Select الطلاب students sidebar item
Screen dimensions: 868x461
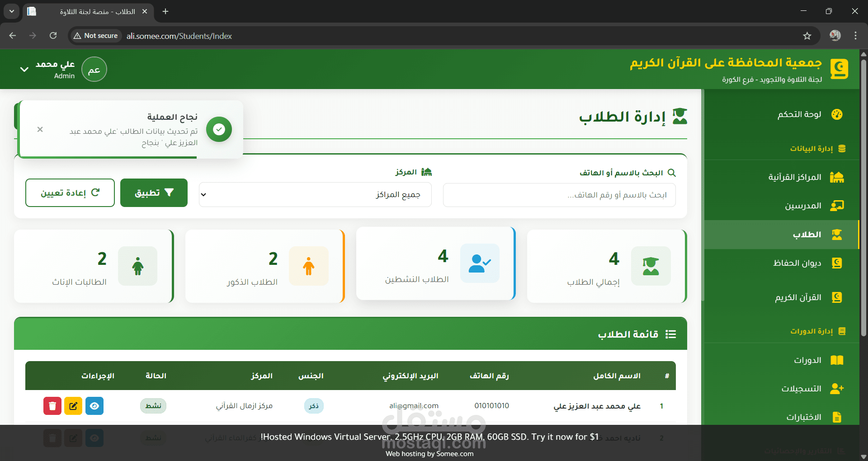pos(782,235)
